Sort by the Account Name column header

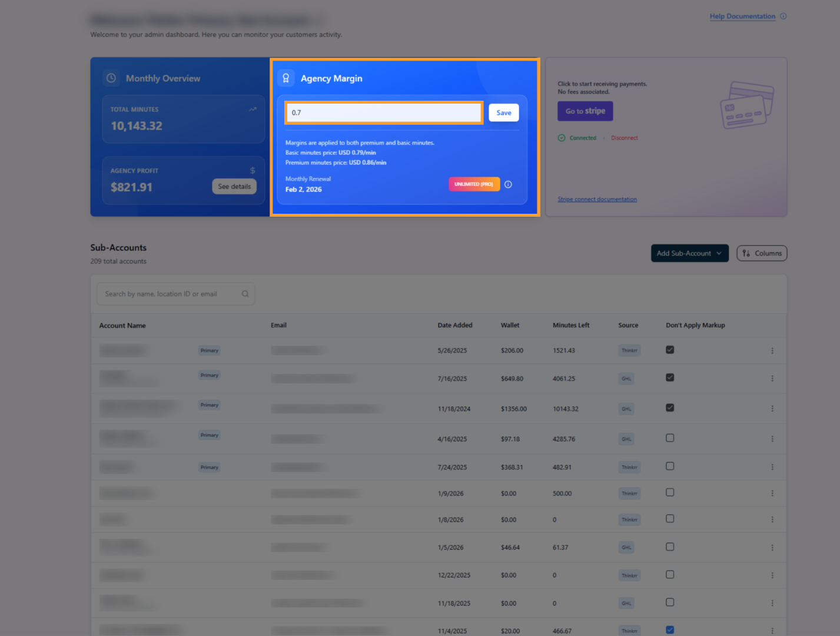click(122, 326)
